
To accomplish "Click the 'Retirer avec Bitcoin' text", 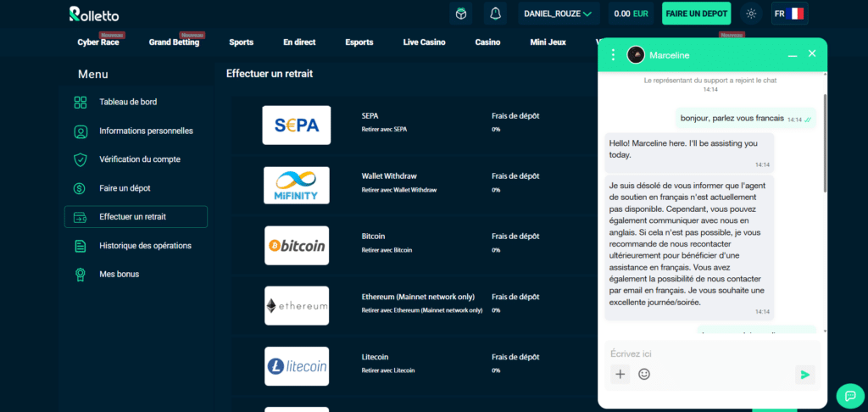I will (387, 250).
